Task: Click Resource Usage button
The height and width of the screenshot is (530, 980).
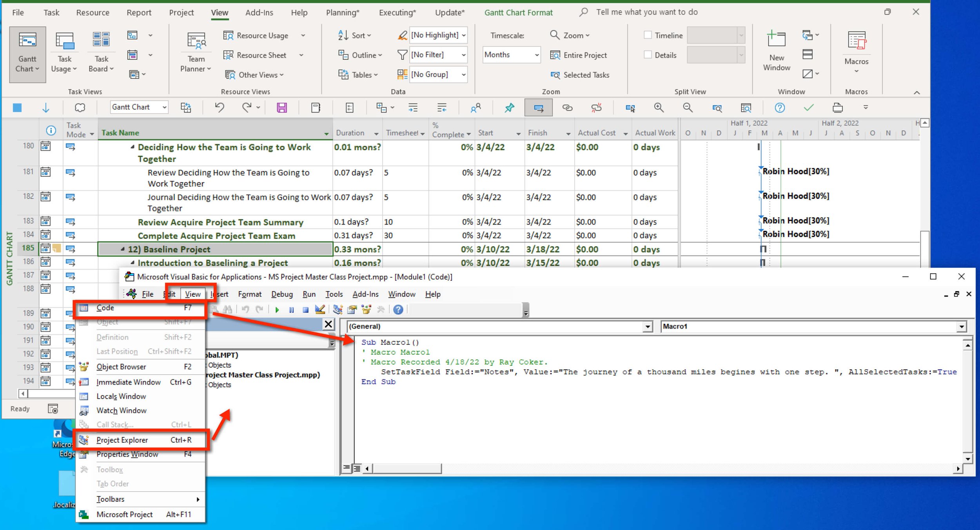Action: click(x=256, y=36)
